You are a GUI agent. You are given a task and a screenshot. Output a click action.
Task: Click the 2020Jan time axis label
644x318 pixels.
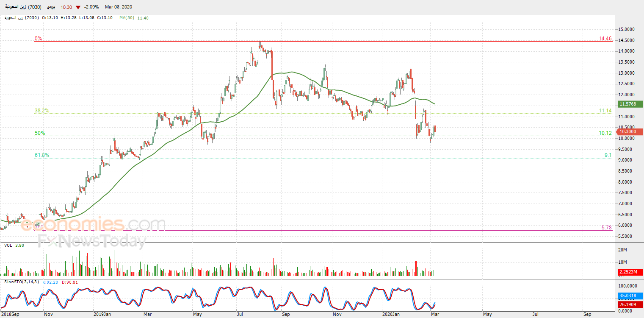[391, 314]
